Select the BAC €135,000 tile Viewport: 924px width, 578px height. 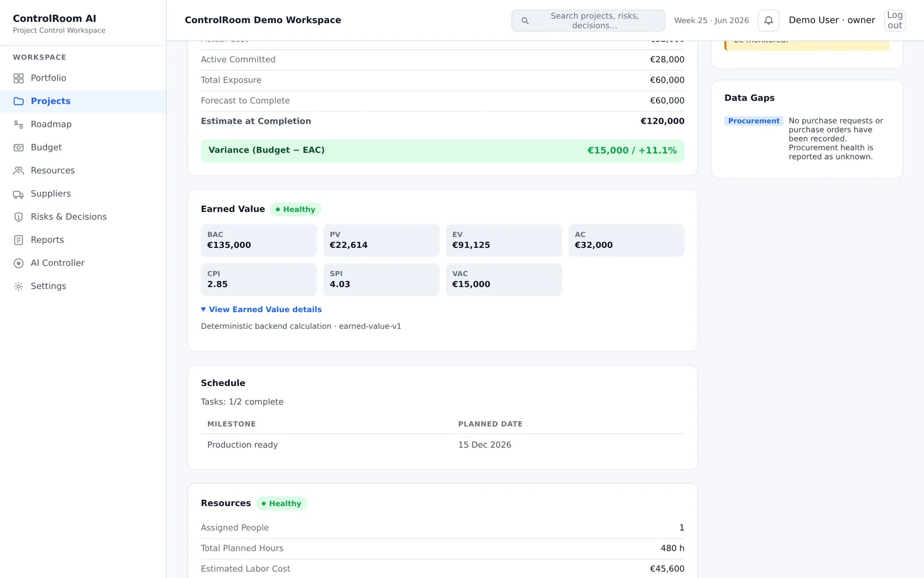pos(259,240)
